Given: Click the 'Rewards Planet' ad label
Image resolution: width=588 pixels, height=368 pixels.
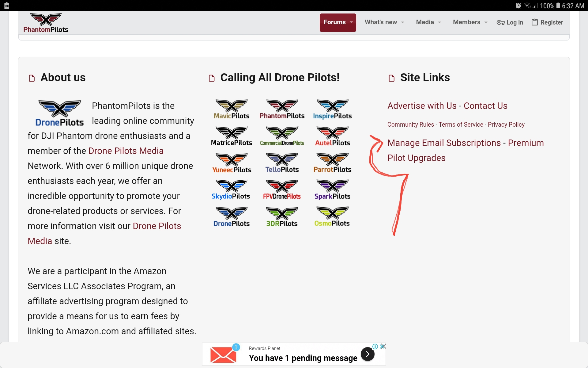Looking at the screenshot, I should click(x=265, y=348).
